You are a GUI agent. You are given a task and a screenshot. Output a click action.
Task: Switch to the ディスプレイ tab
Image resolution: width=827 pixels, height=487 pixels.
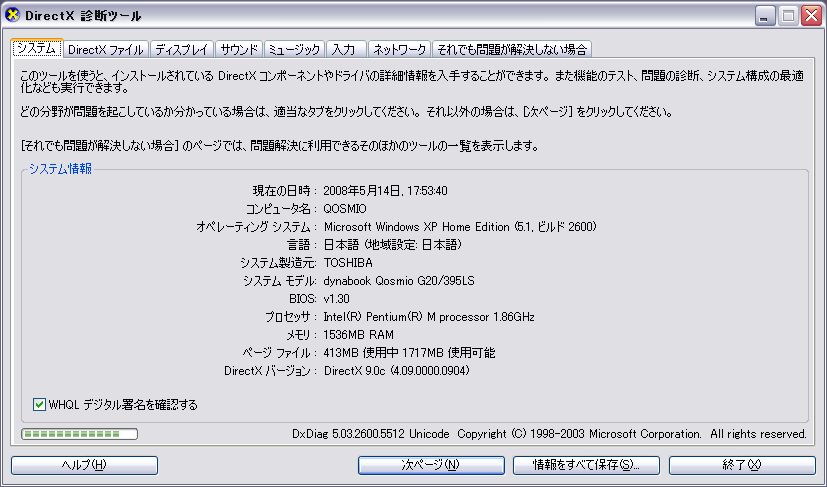pos(182,50)
